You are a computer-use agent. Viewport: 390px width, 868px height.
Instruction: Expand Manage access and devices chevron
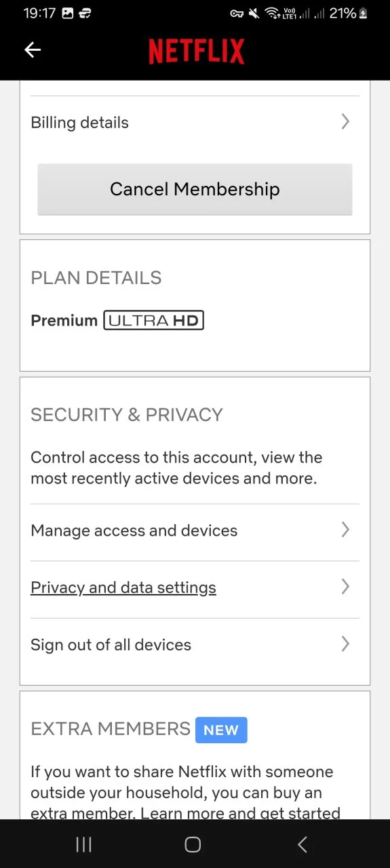click(x=345, y=530)
